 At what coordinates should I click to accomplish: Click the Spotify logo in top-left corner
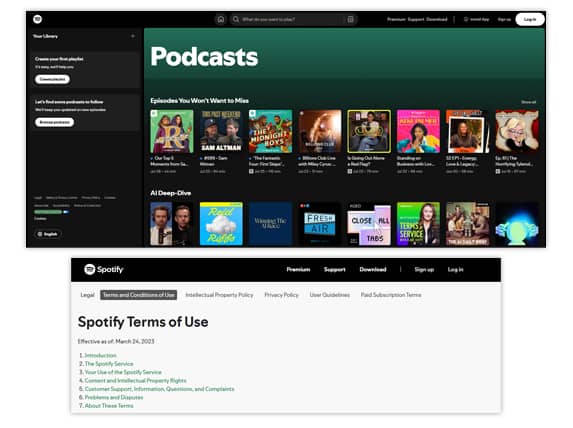(37, 19)
